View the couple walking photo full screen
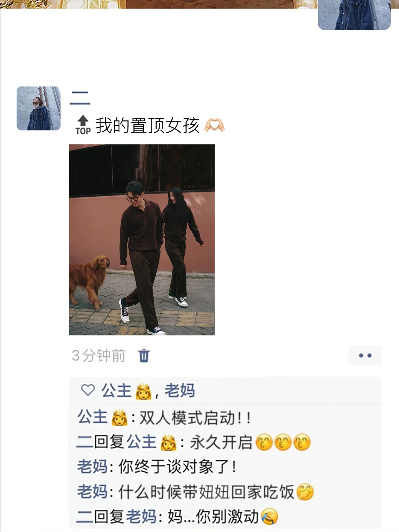The width and height of the screenshot is (399, 532). tap(142, 240)
